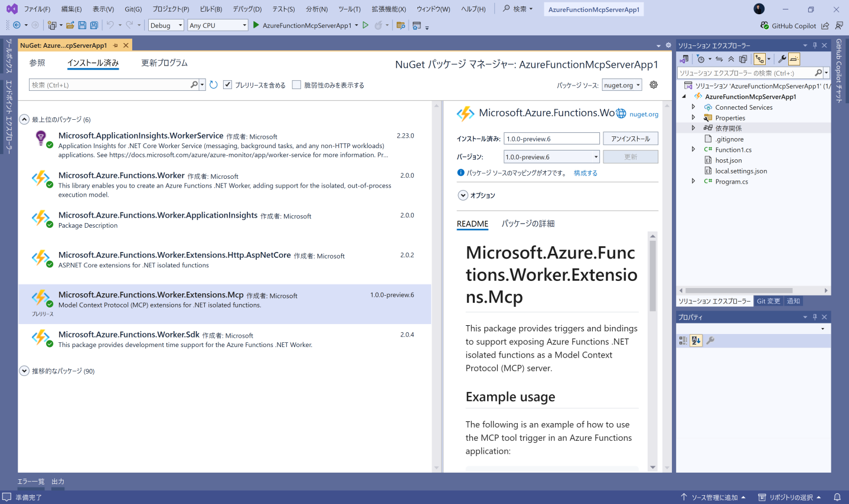The height and width of the screenshot is (504, 849).
Task: Click リポジトリの選択 in the status bar
Action: [x=791, y=498]
